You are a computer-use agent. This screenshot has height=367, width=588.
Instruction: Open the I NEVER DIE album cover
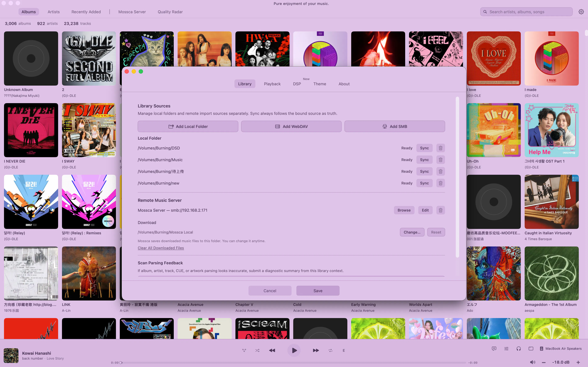pyautogui.click(x=31, y=130)
